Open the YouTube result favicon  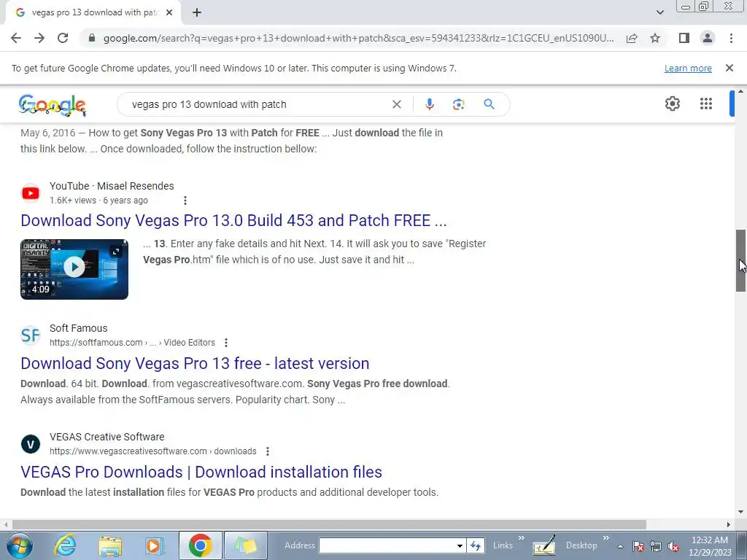pyautogui.click(x=31, y=192)
